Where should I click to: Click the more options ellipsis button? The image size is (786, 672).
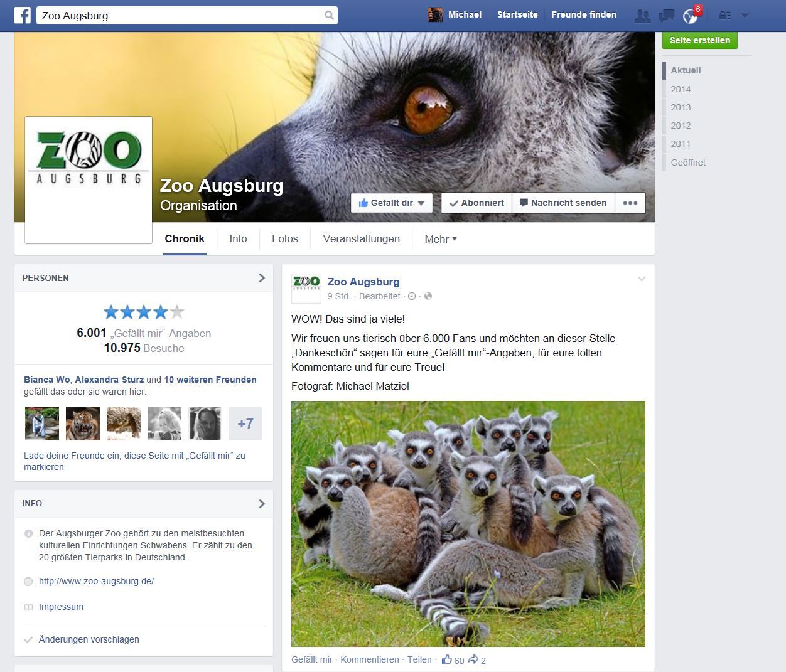tap(630, 203)
